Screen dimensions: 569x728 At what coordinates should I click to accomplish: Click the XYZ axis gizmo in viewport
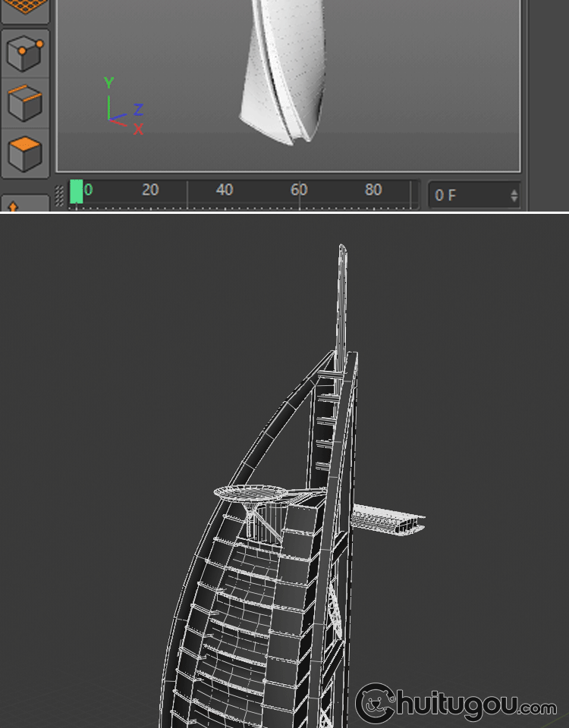pyautogui.click(x=124, y=107)
